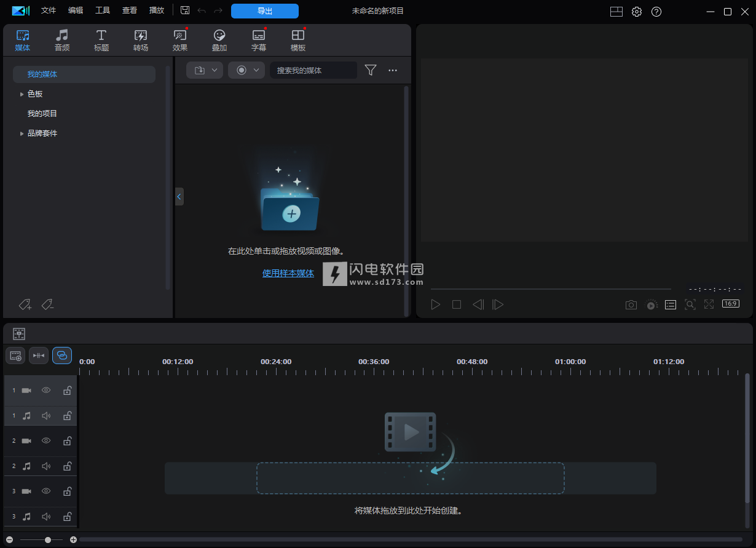756x548 pixels.
Task: Open the preview settings gear icon
Action: coord(637,12)
